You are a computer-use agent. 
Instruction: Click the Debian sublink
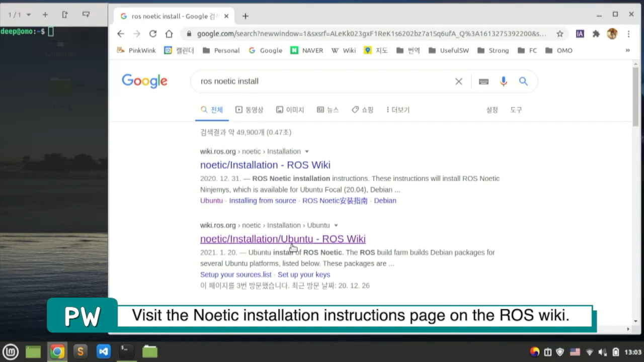point(385,201)
